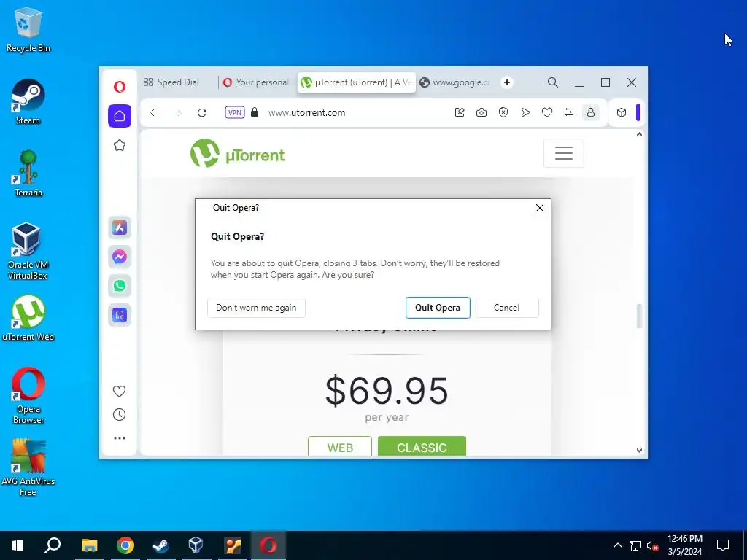The width and height of the screenshot is (747, 560).
Task: Click the sidebar heart pinboards icon
Action: click(119, 391)
